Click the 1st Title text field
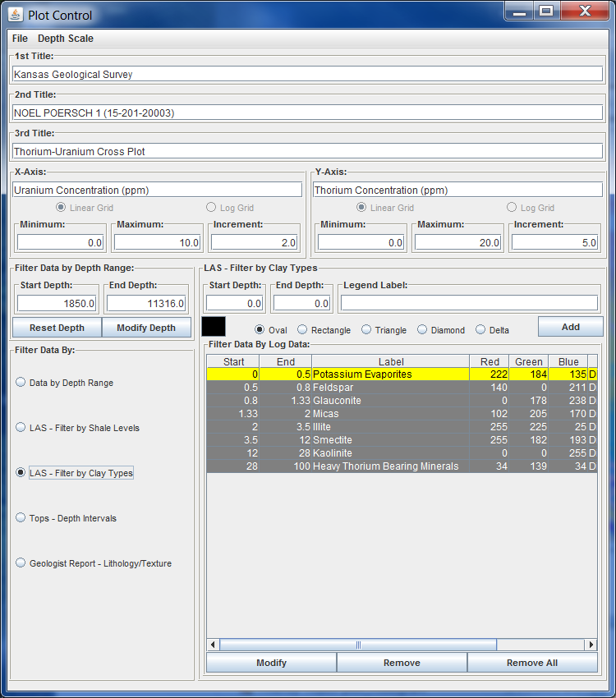Screen dimensions: 616x698 (307, 74)
